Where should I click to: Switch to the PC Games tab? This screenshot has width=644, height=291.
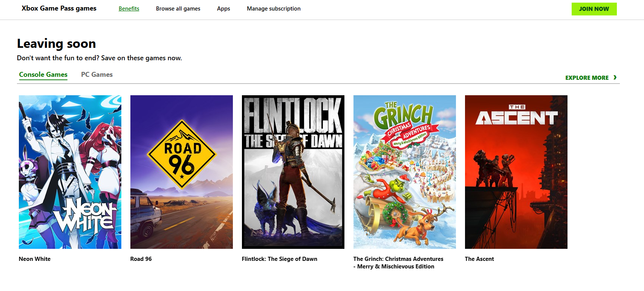click(x=97, y=75)
